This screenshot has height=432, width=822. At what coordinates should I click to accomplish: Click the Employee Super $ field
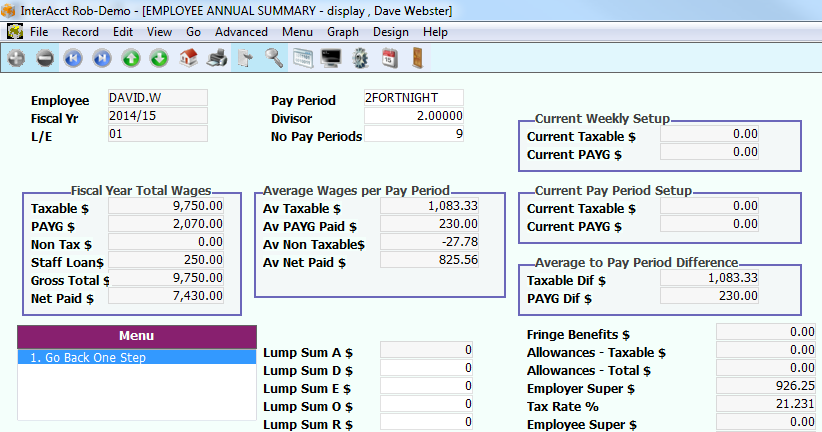(x=765, y=422)
